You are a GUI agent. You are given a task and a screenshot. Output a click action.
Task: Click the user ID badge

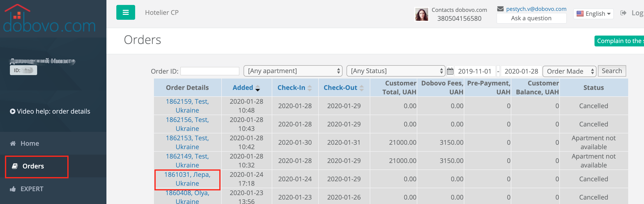point(24,70)
